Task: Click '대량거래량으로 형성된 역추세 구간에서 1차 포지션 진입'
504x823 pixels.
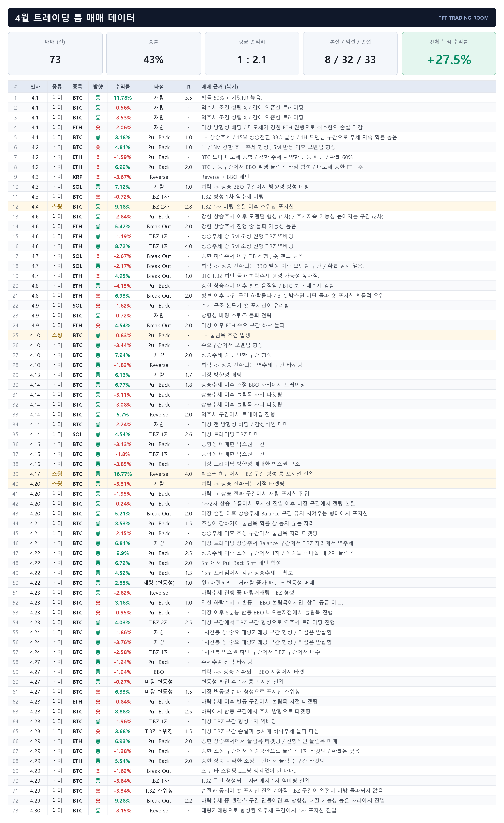Action: click(x=269, y=811)
